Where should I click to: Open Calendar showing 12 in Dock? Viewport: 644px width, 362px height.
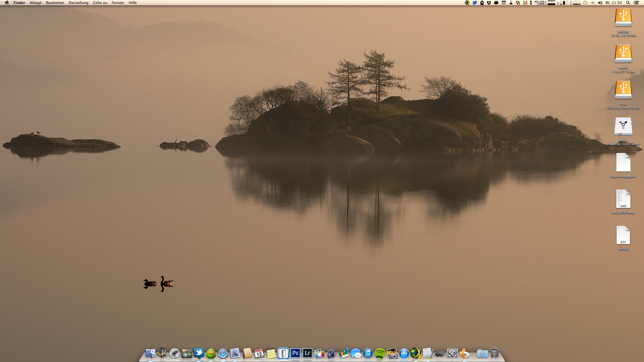[x=259, y=353]
